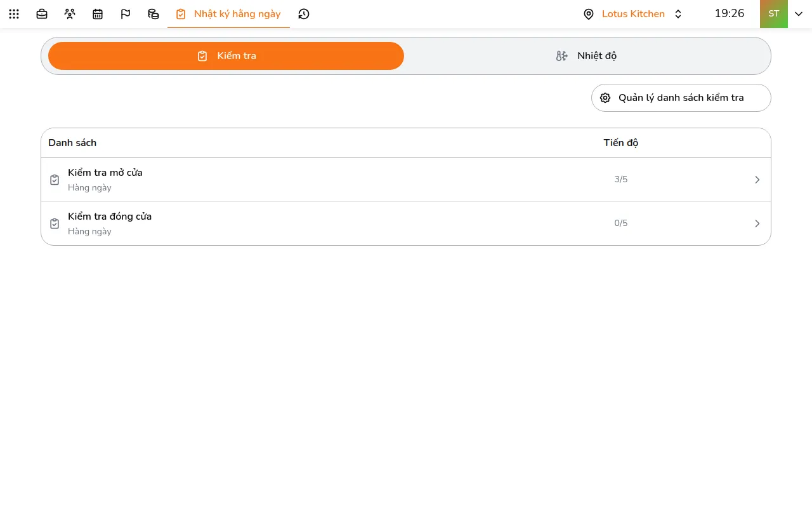Expand the Lotus Kitchen selector up-down arrows
The height and width of the screenshot is (508, 812).
678,14
